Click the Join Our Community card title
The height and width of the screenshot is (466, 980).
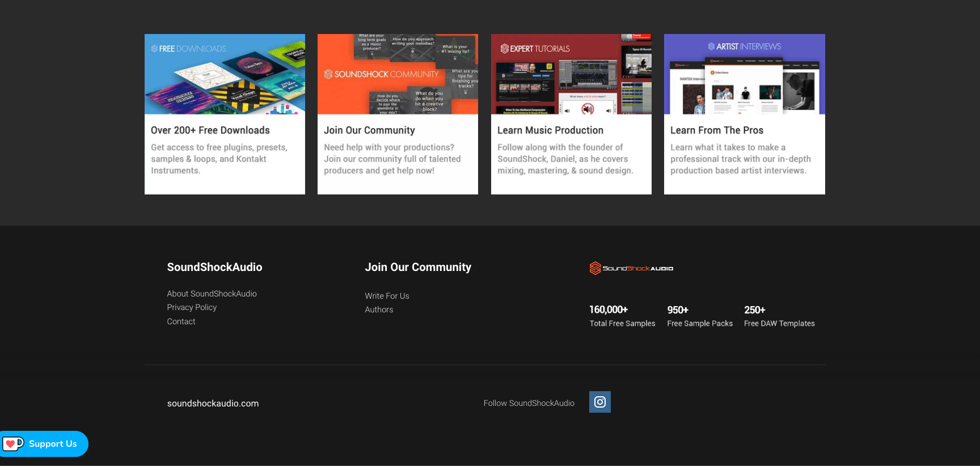click(369, 130)
